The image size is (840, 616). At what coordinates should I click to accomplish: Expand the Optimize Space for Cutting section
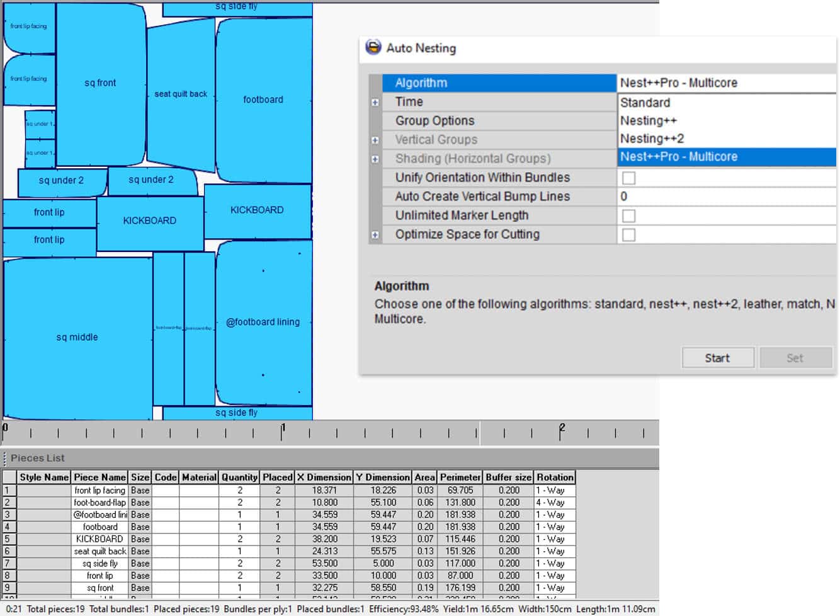pyautogui.click(x=375, y=234)
